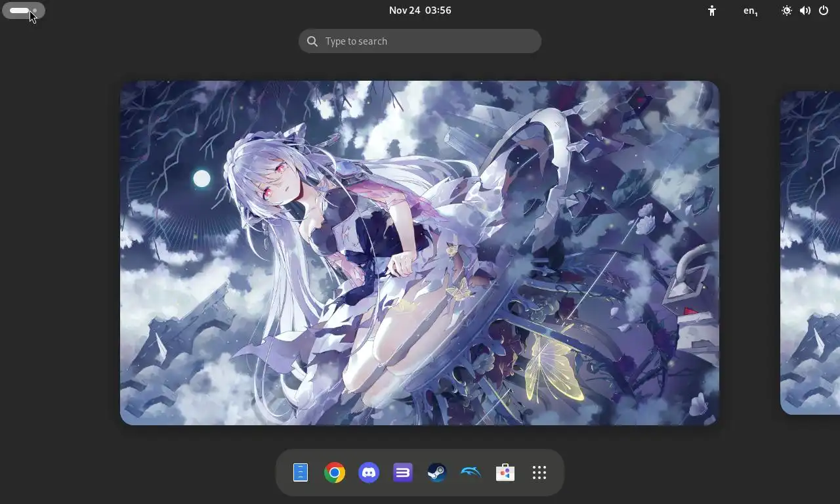Show all applications grid

[x=539, y=472]
